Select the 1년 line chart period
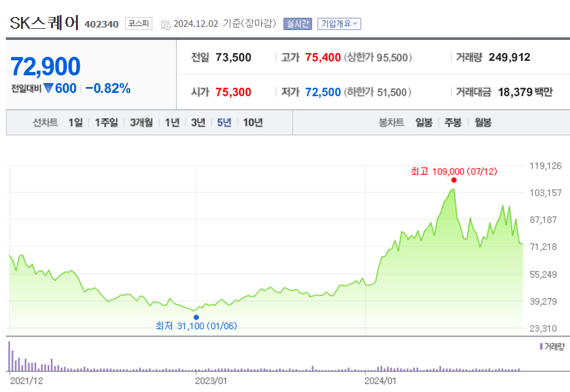Image resolution: width=570 pixels, height=392 pixels. [172, 122]
